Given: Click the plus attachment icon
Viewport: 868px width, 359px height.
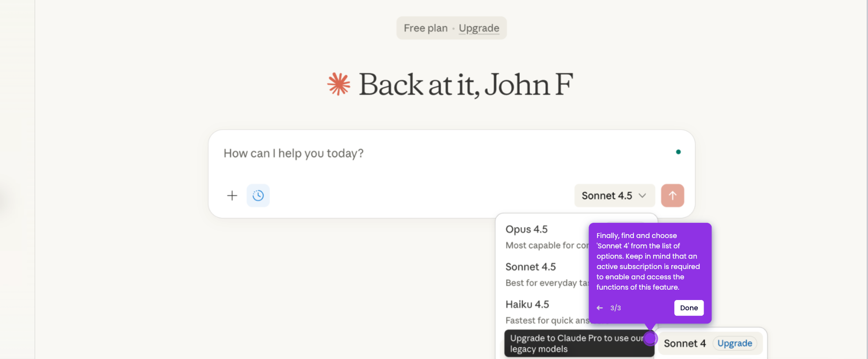Looking at the screenshot, I should click(x=232, y=196).
